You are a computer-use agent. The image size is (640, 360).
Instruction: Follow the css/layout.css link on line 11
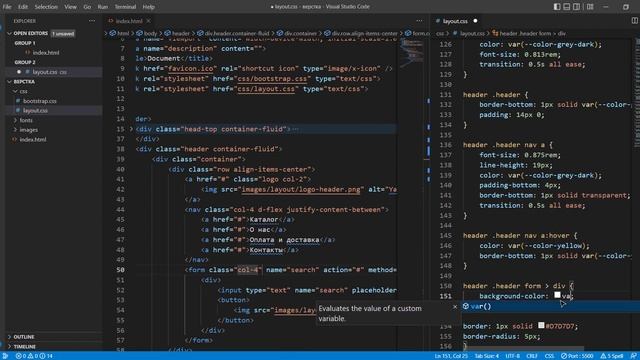[x=266, y=89]
